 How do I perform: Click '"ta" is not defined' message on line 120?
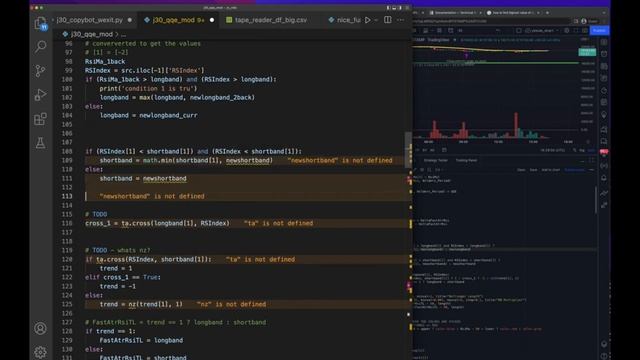point(260,259)
